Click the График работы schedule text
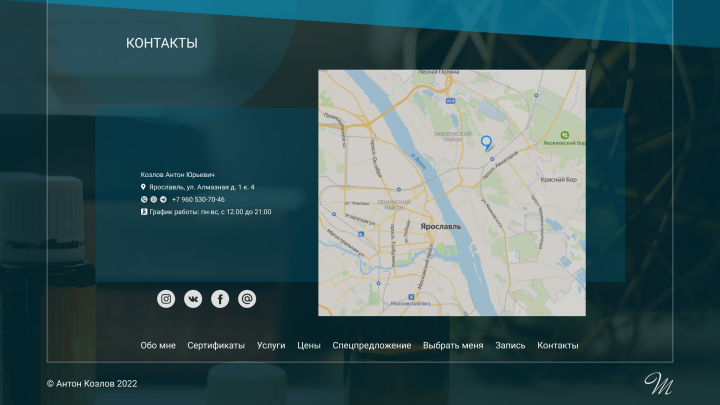The image size is (720, 405). pos(210,212)
